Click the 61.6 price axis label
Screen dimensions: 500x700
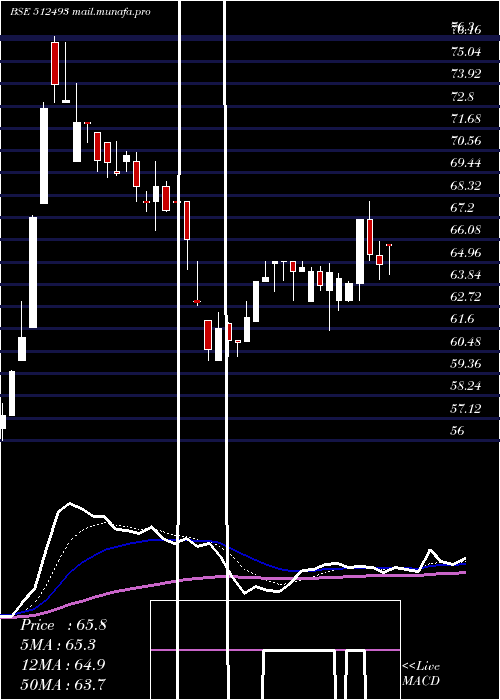coord(462,319)
